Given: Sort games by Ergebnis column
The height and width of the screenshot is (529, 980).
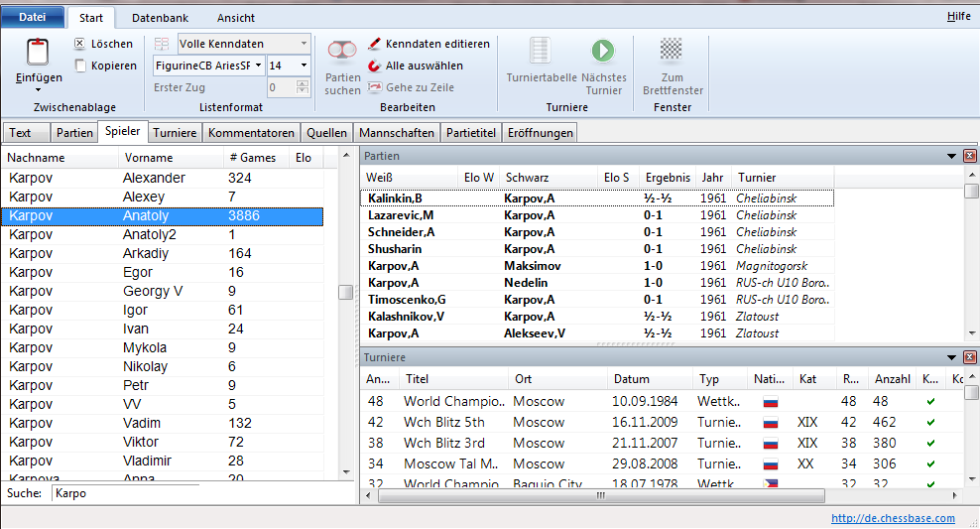Looking at the screenshot, I should coord(668,178).
